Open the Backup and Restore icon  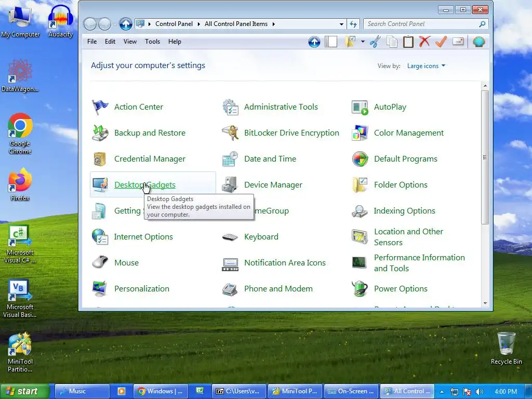click(x=100, y=133)
